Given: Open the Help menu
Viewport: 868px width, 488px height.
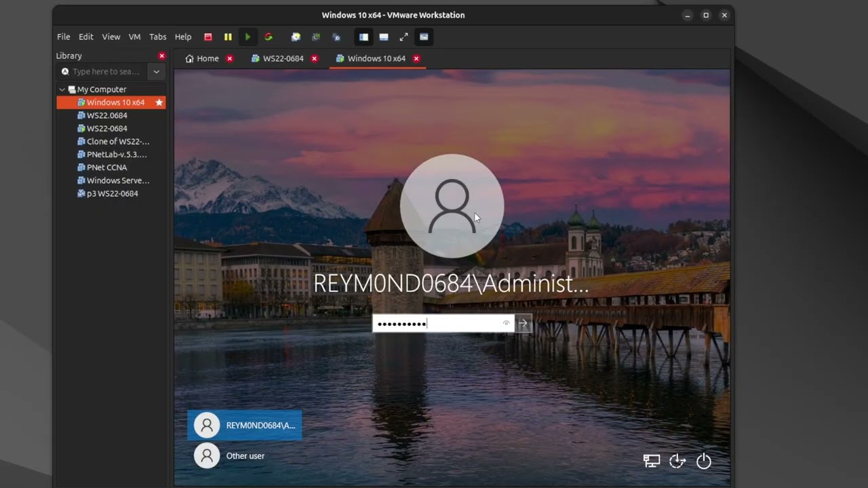Looking at the screenshot, I should coord(183,37).
